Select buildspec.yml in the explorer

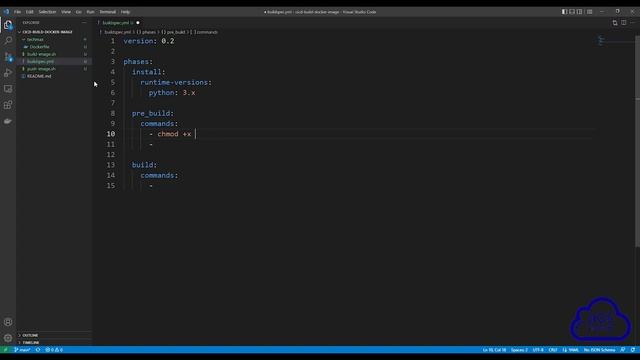[40, 62]
